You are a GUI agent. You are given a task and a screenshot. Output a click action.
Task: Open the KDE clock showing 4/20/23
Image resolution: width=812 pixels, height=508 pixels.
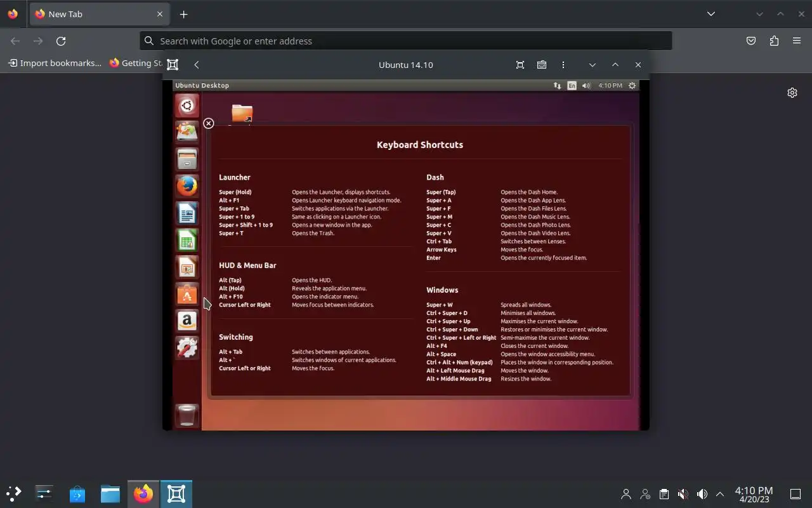[x=754, y=494]
